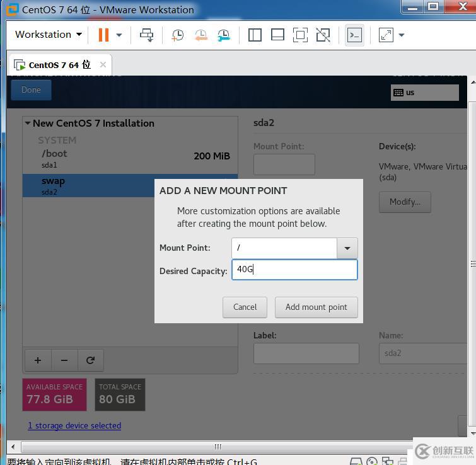476x465 pixels.
Task: Click the VMware Workstation title bar icon
Action: (x=13, y=9)
